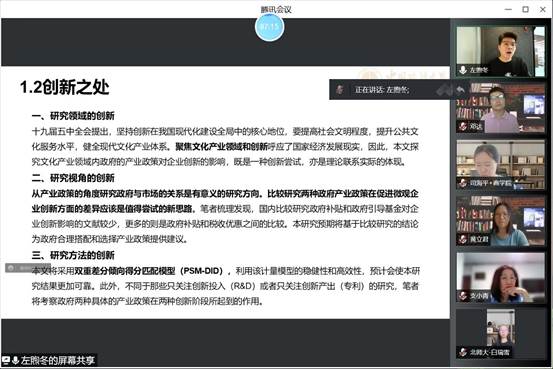Click the microphone icon beside 左煦冬的屏幕共享

click(15, 360)
